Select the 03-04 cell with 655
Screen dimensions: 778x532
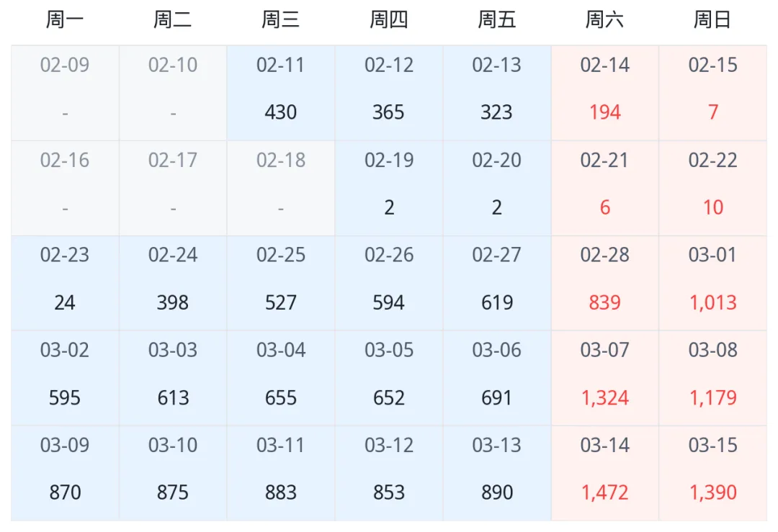point(281,378)
